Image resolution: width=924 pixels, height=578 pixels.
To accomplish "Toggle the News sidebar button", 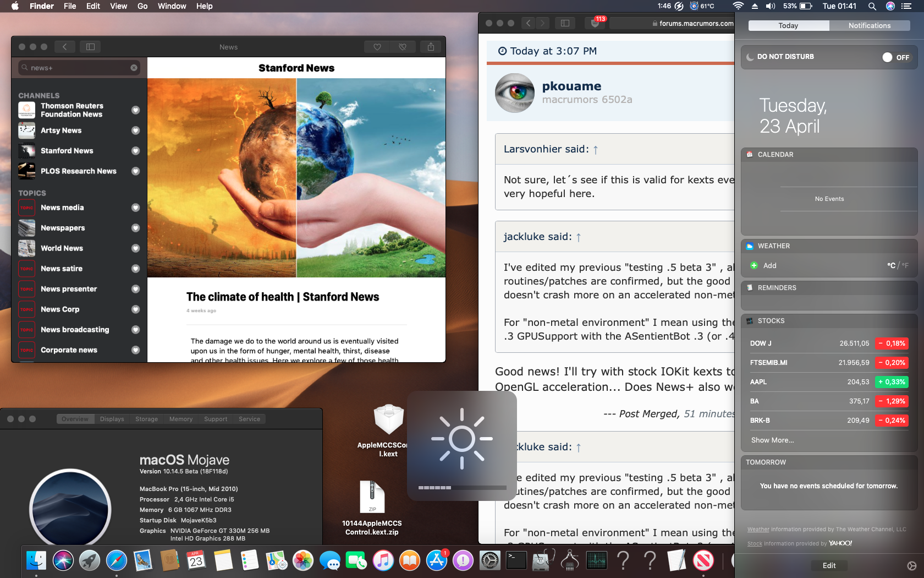I will point(90,47).
